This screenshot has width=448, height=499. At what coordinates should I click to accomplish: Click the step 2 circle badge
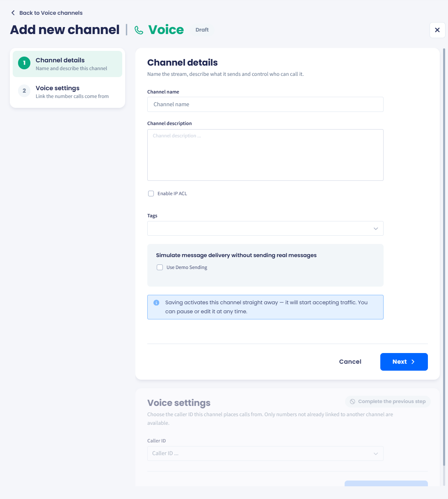(x=24, y=91)
